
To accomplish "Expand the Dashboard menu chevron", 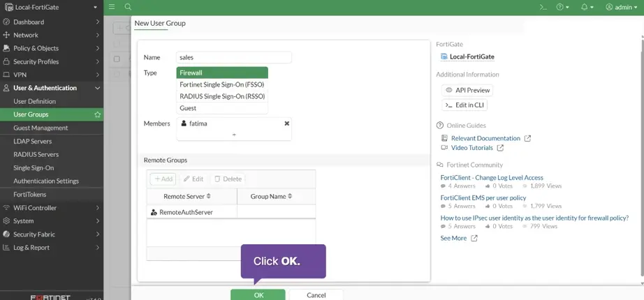I will [97, 22].
